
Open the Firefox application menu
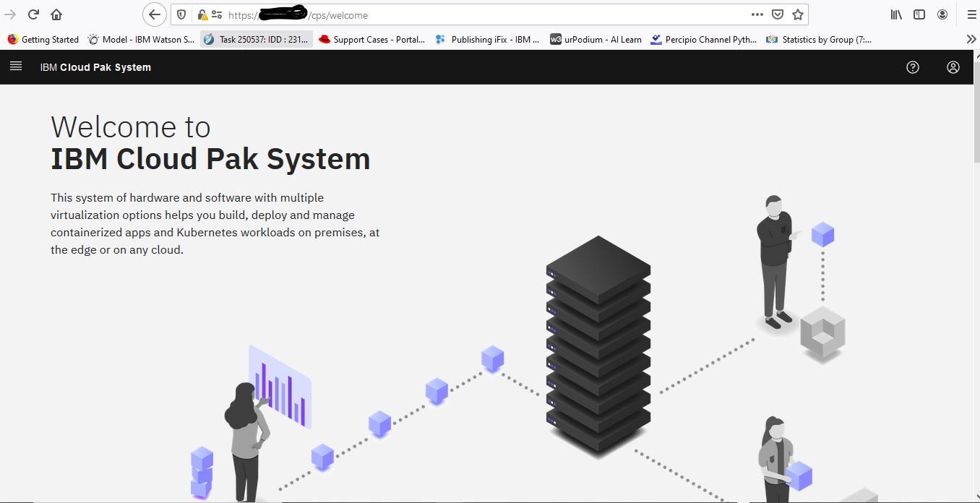tap(971, 14)
